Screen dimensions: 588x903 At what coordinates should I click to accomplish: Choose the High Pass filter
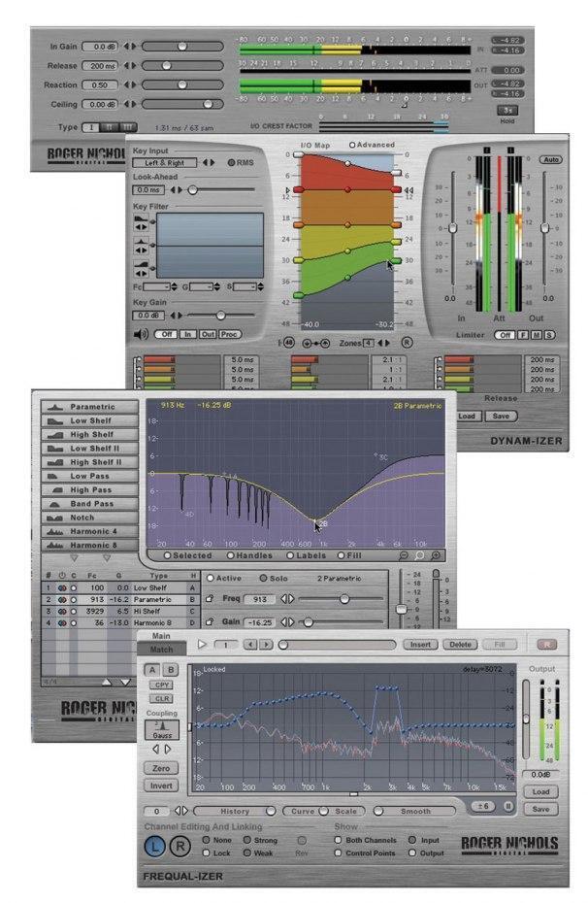coord(90,489)
